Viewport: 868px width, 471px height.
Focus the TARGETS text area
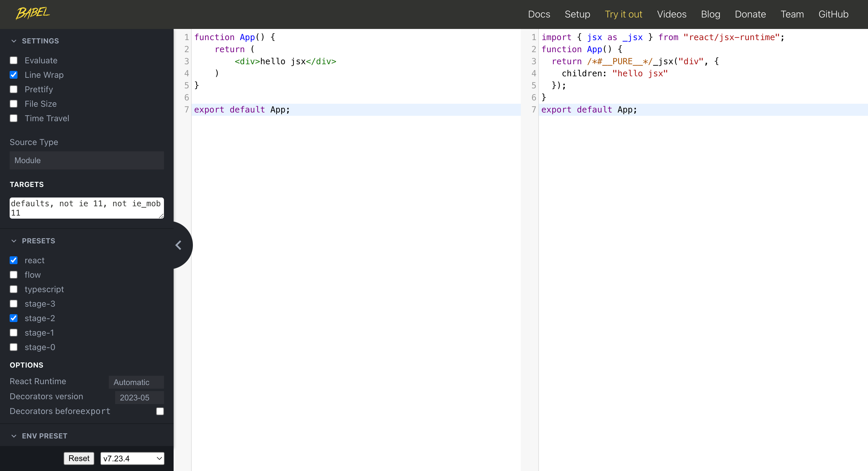[86, 208]
